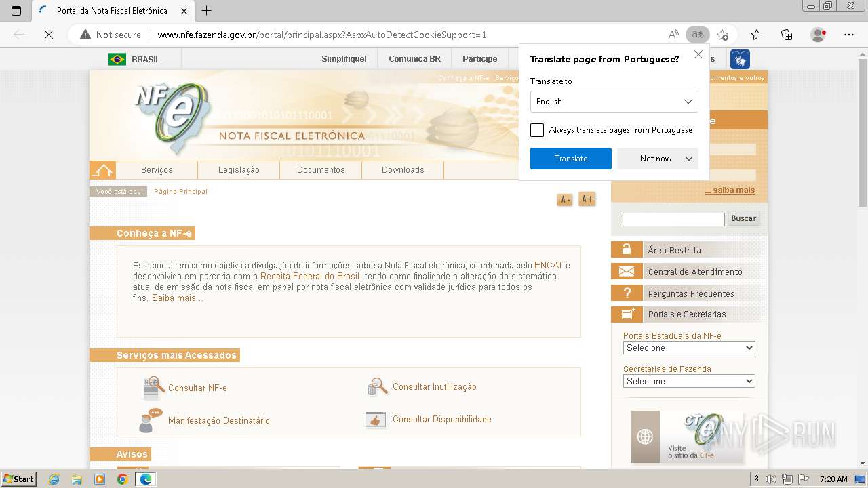Open Windows Explorer folder in taskbar
This screenshot has width=868, height=488.
77,479
